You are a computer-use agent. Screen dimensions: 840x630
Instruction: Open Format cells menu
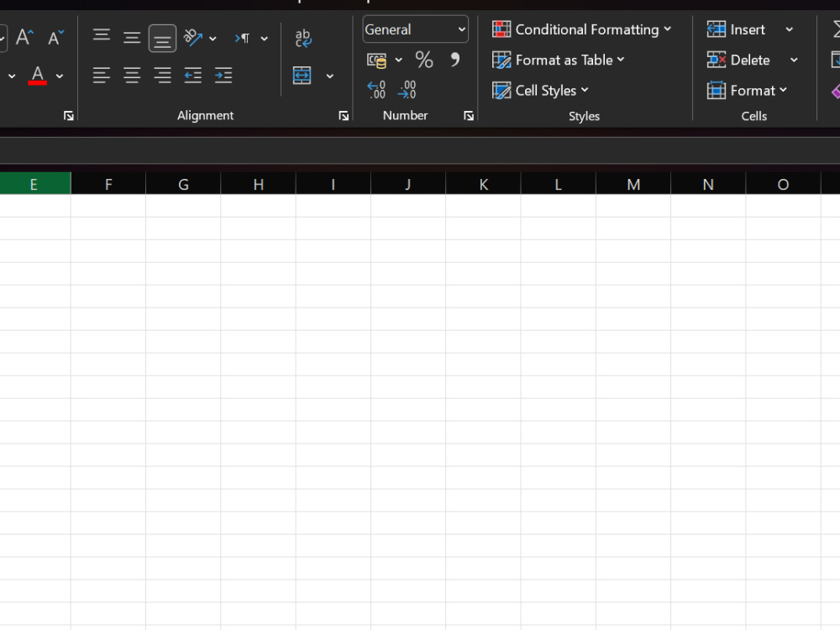747,91
